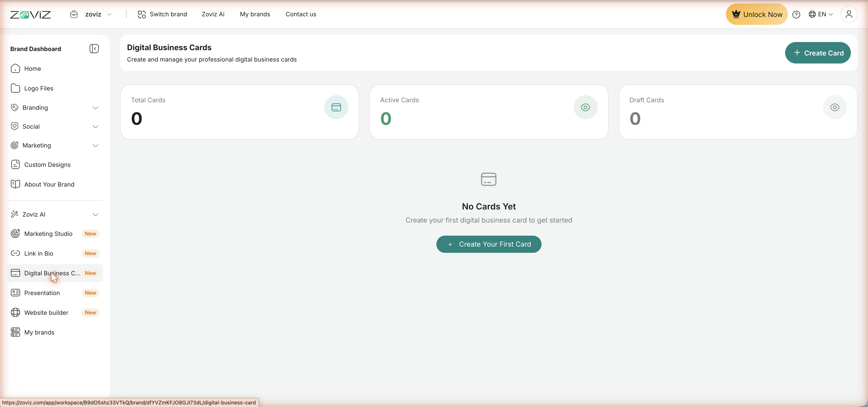
Task: Click the Home house icon
Action: click(15, 68)
